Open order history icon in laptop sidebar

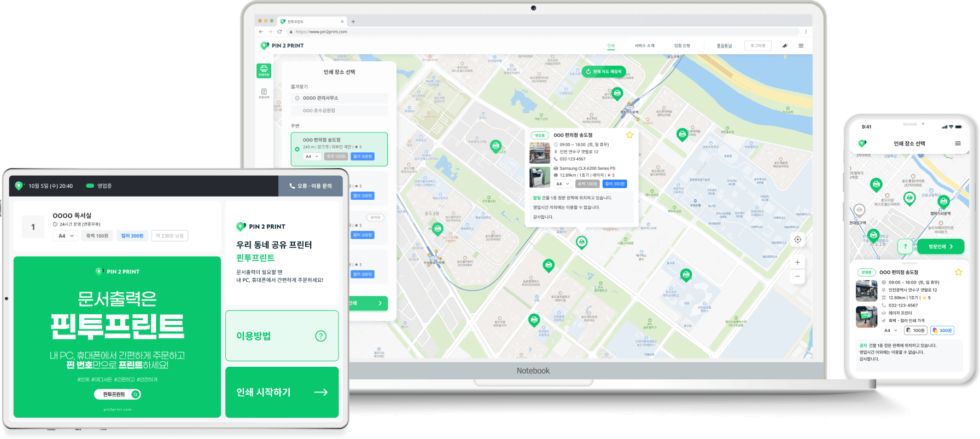pyautogui.click(x=264, y=94)
